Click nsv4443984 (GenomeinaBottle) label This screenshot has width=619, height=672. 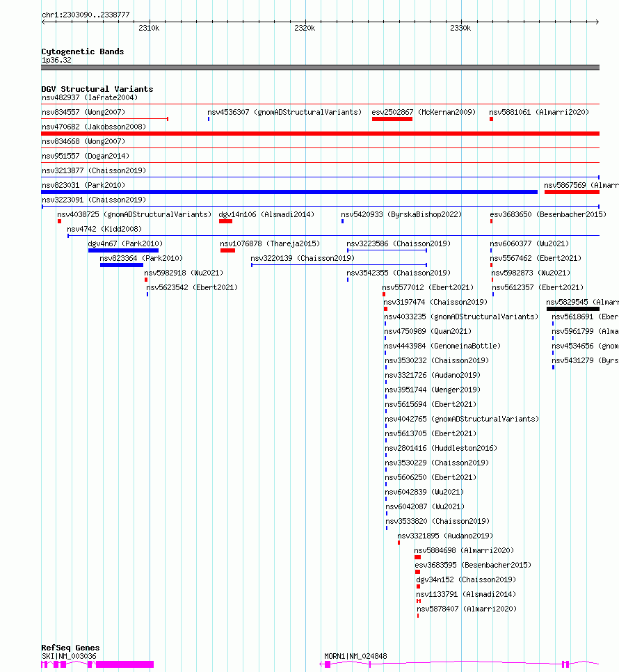click(x=442, y=346)
